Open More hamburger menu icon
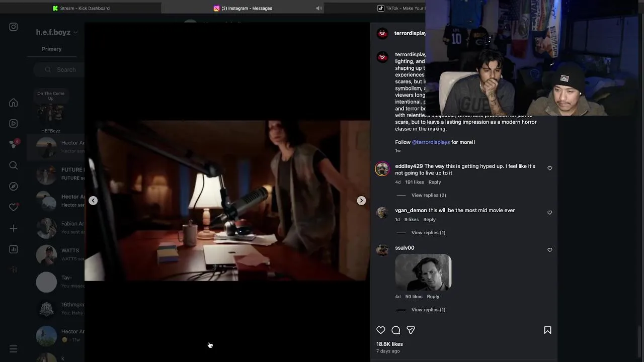The width and height of the screenshot is (644, 362). coord(14,349)
